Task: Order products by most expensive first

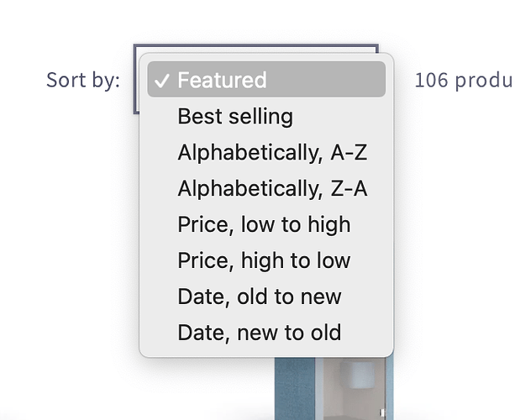Action: (264, 260)
